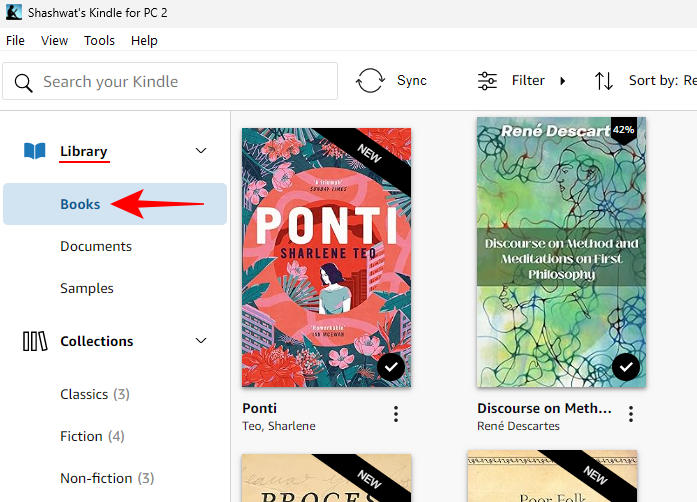Open the Poor Folk book cover

552,476
